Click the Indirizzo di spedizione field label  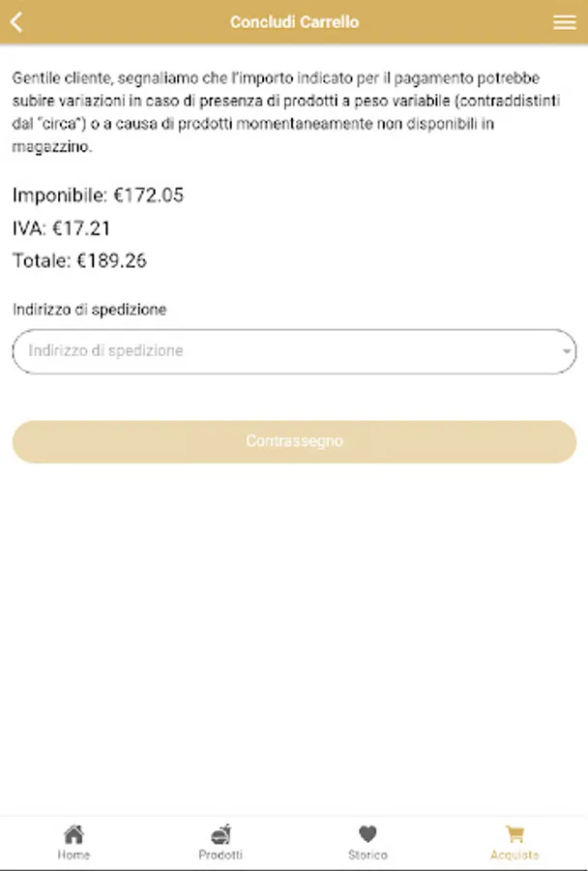89,310
